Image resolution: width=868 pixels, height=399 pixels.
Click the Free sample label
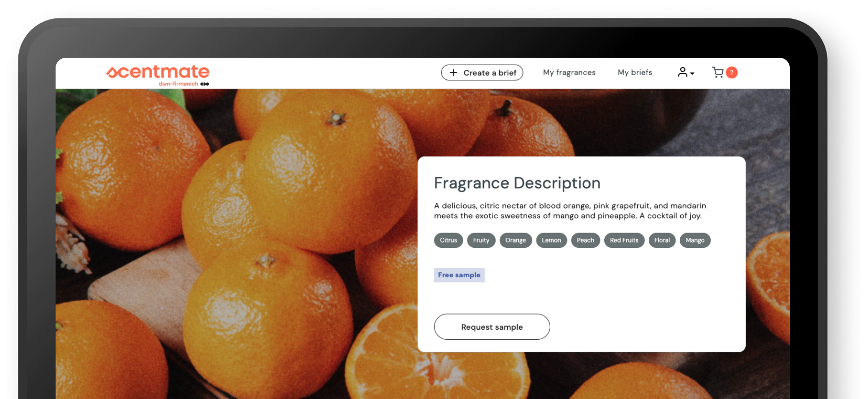[x=459, y=275]
